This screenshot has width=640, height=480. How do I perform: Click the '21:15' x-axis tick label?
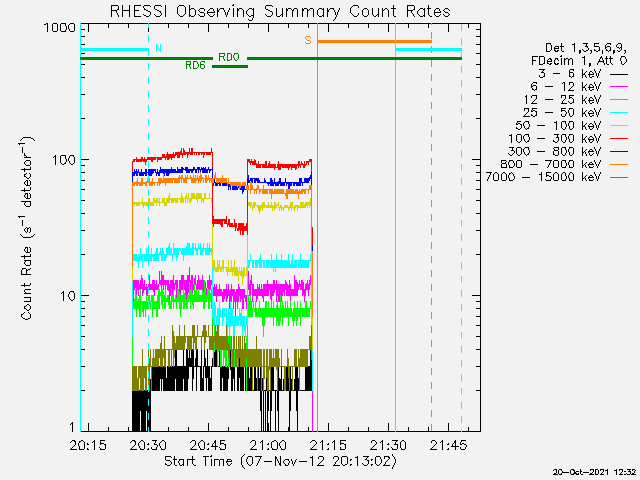coord(329,445)
